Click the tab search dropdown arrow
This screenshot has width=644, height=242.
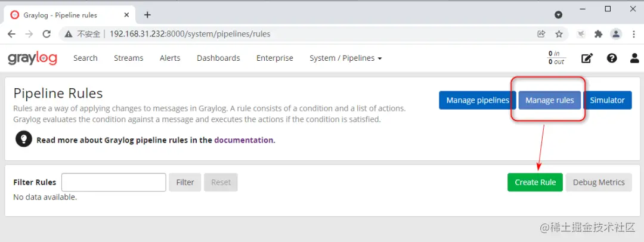tap(558, 15)
